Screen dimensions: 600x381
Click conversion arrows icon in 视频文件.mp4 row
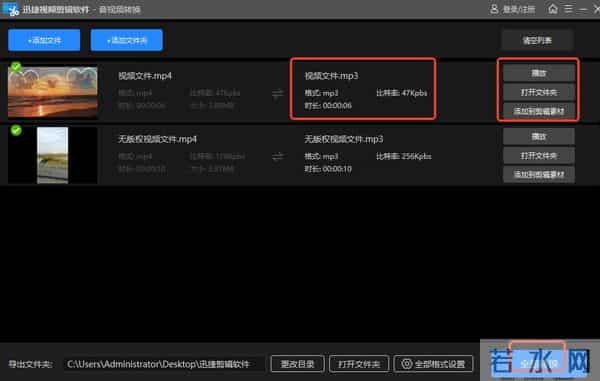277,94
